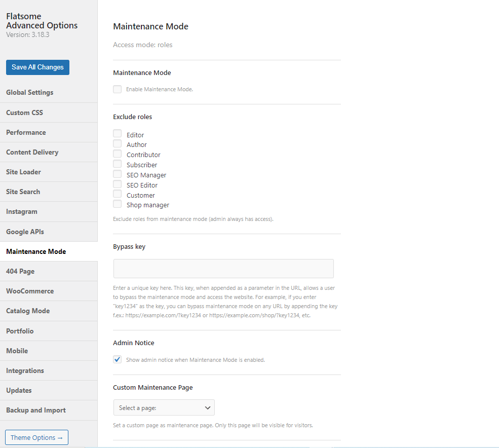Click the 'Access mode: roles' text
Viewport: 499px width, 448px height.
(x=142, y=45)
